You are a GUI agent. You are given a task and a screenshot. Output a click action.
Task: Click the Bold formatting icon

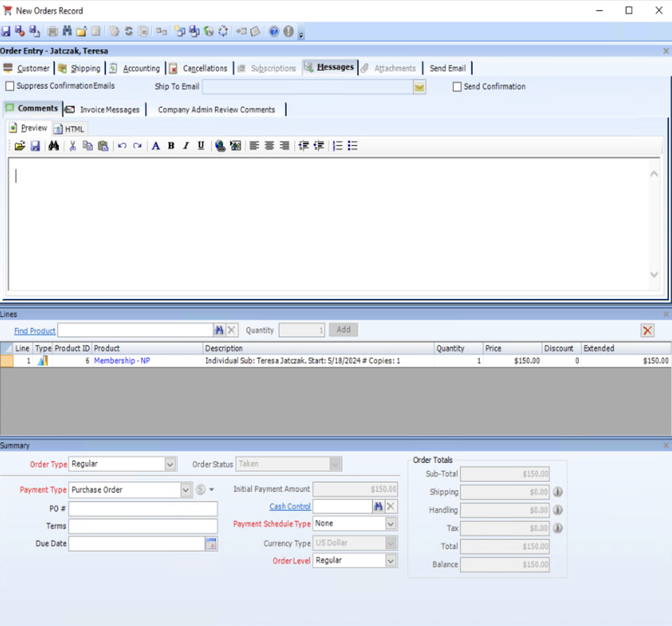click(x=171, y=146)
